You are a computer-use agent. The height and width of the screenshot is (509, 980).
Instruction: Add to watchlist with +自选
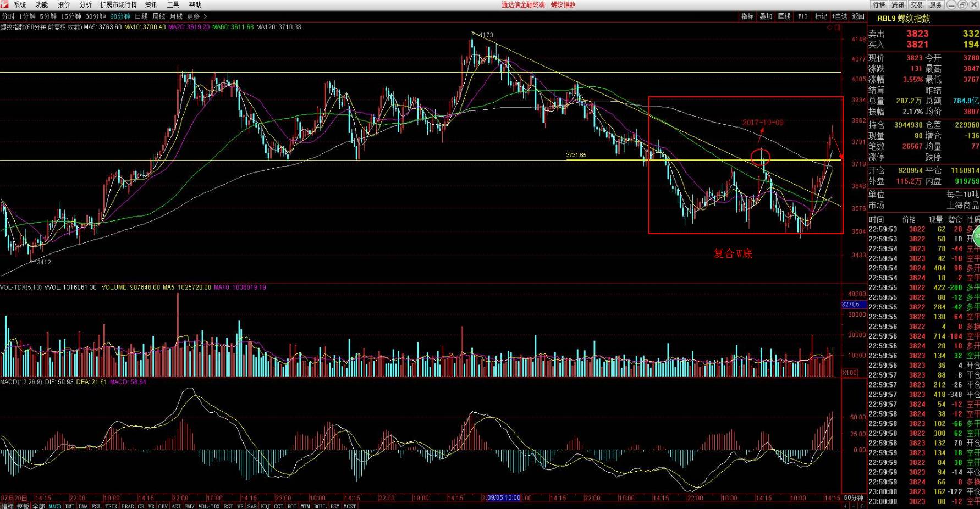[x=840, y=16]
